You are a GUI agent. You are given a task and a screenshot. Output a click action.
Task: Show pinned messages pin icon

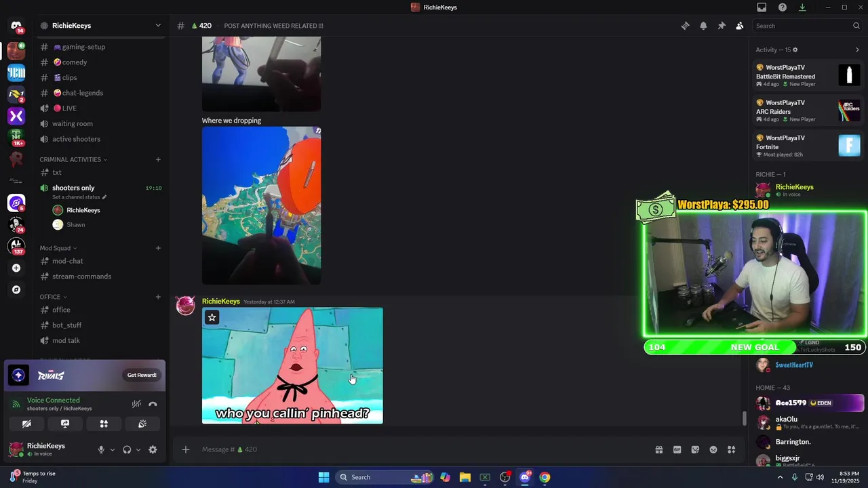click(x=722, y=26)
